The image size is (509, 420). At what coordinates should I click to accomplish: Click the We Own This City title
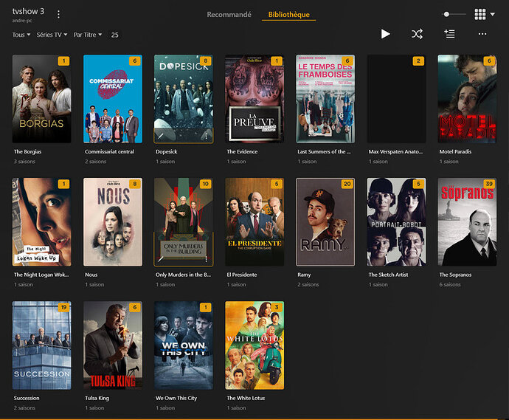176,398
